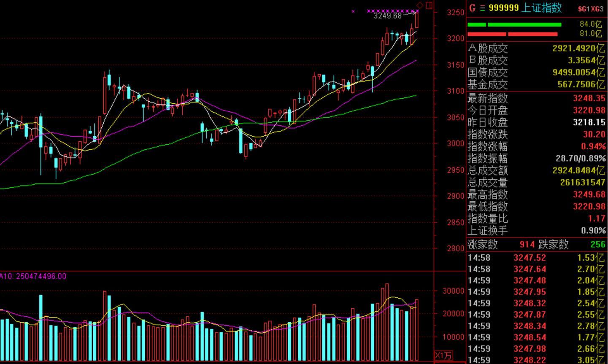Select tick row with price 3248.34
This screenshot has width=608, height=364.
pyautogui.click(x=537, y=326)
